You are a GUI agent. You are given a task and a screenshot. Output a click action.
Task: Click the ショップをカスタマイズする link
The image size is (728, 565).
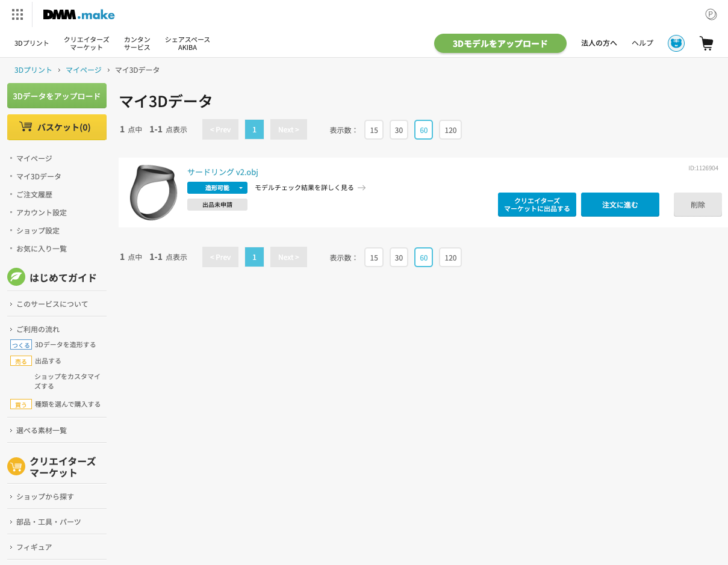[67, 381]
